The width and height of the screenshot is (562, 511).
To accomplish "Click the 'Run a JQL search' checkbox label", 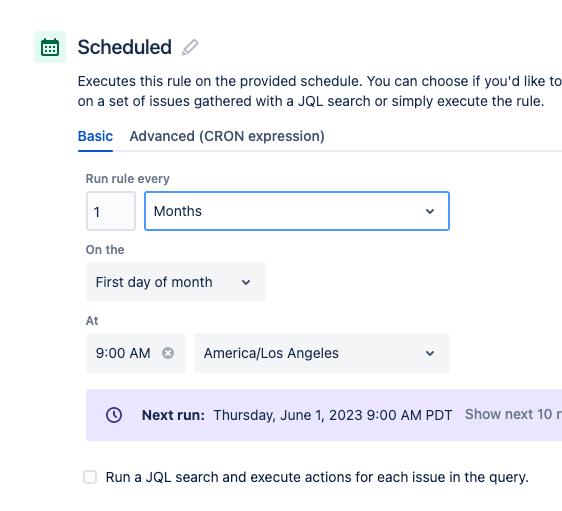I will pos(317,477).
